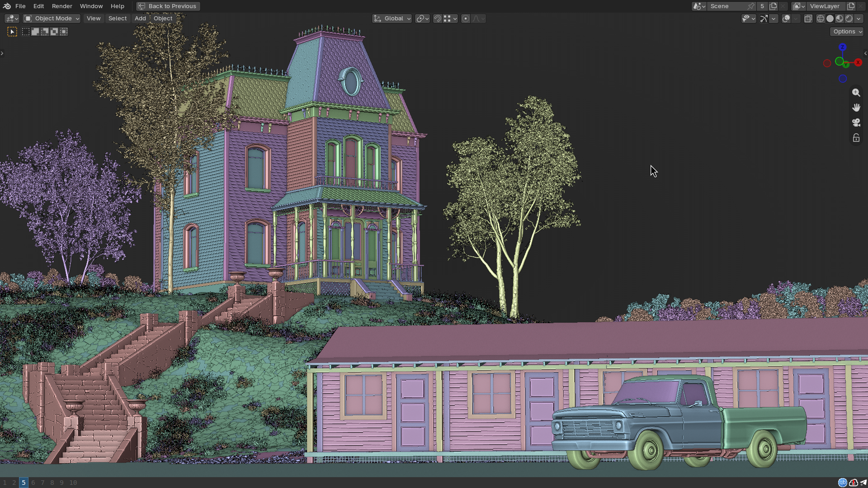868x488 pixels.
Task: Switch to workspace number 5
Action: coord(24,483)
